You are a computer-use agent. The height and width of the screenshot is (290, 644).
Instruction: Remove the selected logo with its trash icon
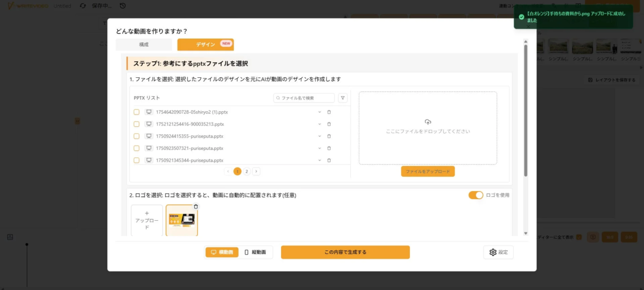tap(195, 207)
